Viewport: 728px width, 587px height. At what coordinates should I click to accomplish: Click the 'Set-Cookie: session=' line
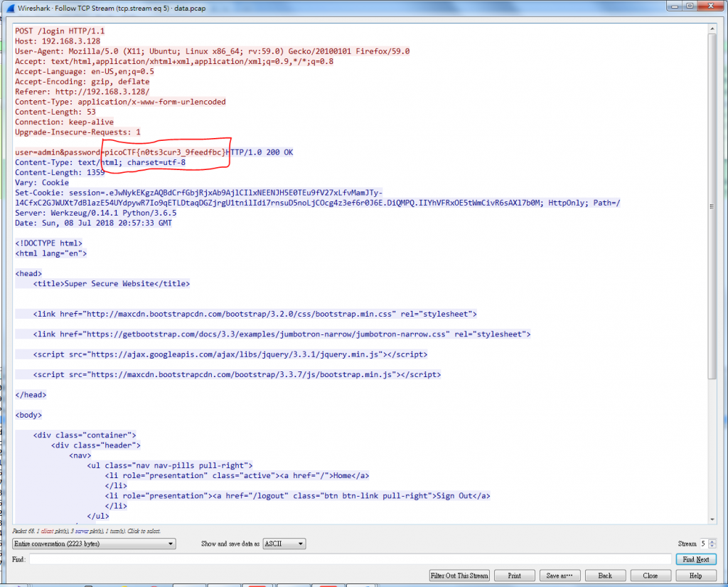pyautogui.click(x=199, y=192)
